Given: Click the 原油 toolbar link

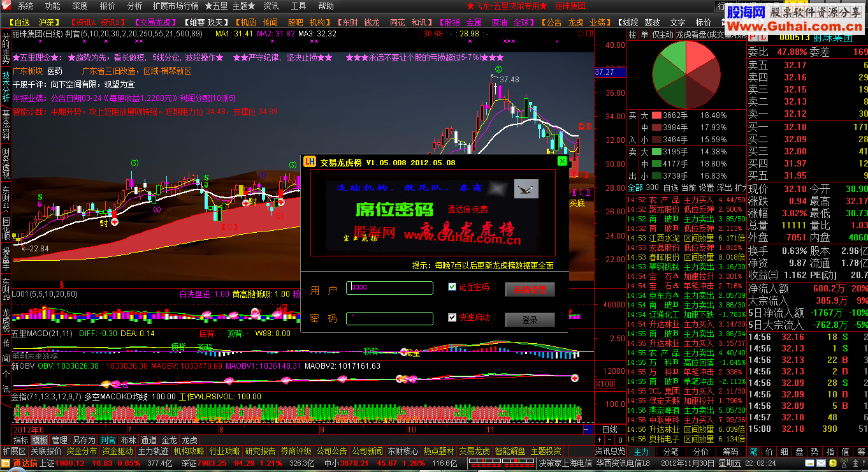Looking at the screenshot, I should 500,22.
